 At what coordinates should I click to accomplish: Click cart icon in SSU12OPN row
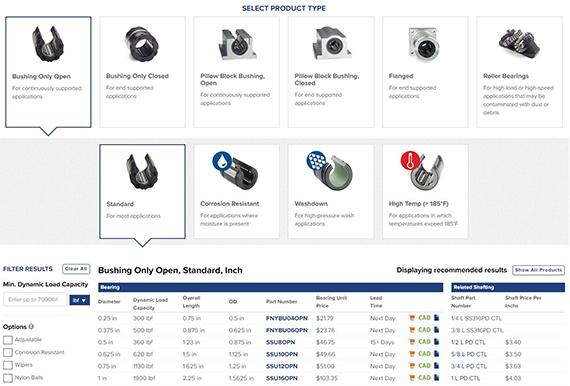click(x=412, y=366)
